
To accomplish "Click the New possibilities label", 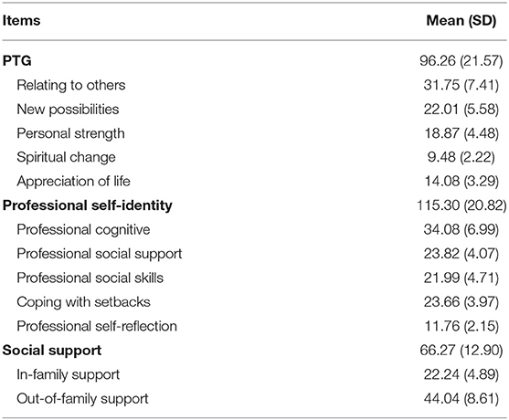I will pos(68,110).
